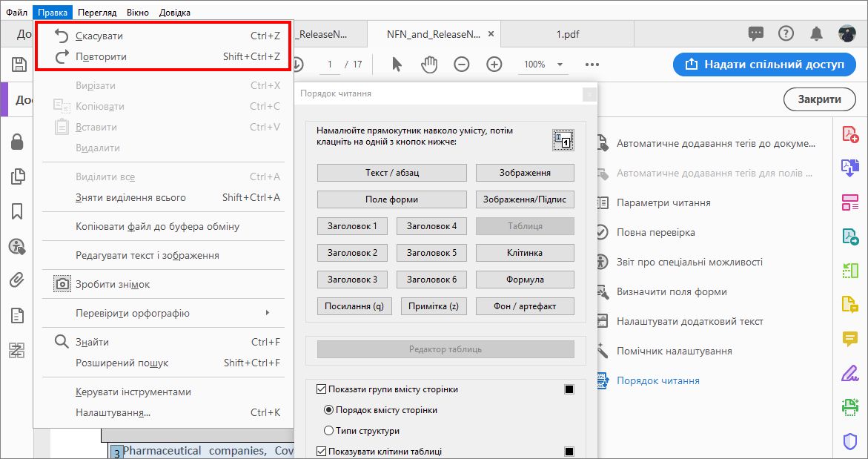Screen dimensions: 868x459
Task: Click the 'Текст / абзац' button
Action: click(392, 173)
